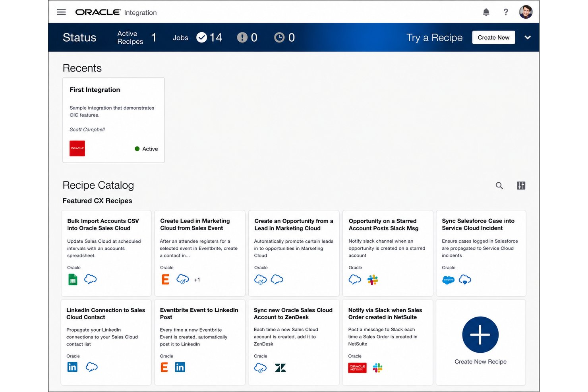Click the Slack icon on NetSuite Sales Order card
588x392 pixels.
(x=377, y=368)
